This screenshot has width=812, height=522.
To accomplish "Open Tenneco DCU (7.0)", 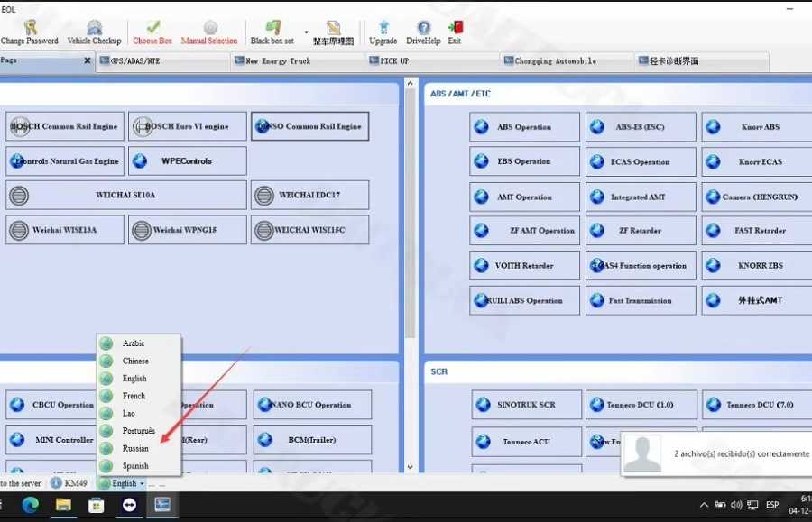I will pos(758,405).
